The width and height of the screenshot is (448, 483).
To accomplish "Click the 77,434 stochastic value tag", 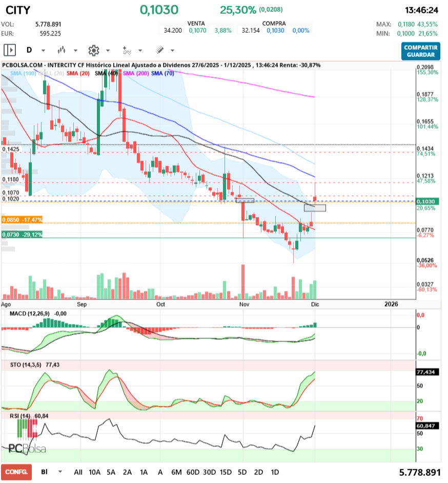I will tap(427, 372).
